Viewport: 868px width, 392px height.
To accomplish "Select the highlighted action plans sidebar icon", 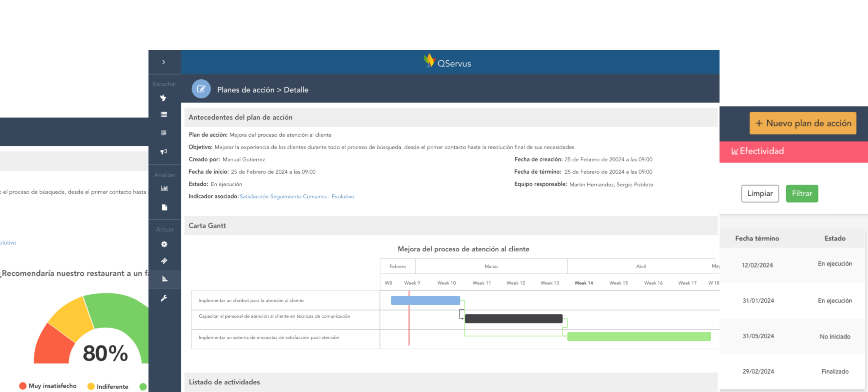I will coord(164,279).
